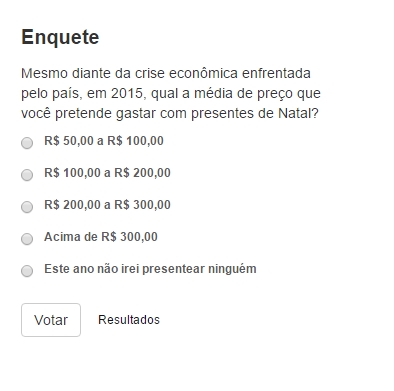Select the Acima de R$ 300,00 radio button
The height and width of the screenshot is (391, 394).
(27, 239)
